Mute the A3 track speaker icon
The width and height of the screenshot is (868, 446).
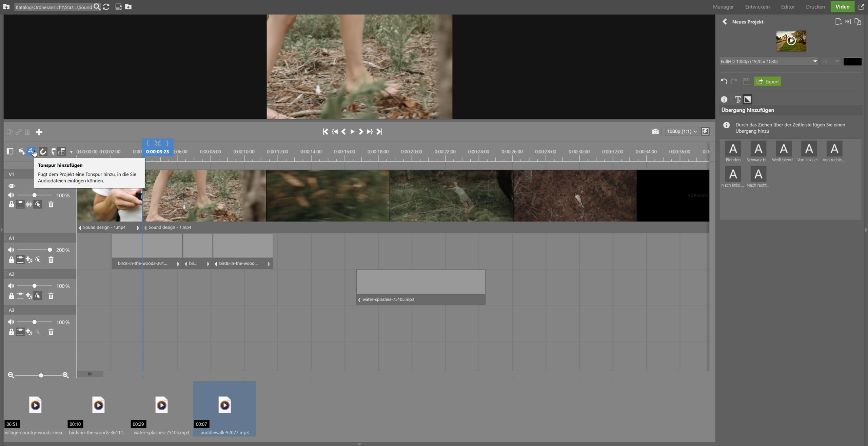coord(11,322)
